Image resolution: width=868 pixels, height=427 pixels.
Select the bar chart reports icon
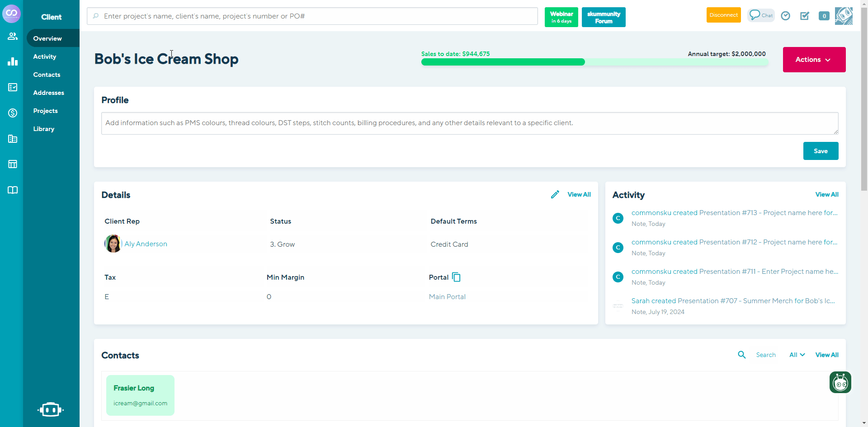[x=12, y=61]
